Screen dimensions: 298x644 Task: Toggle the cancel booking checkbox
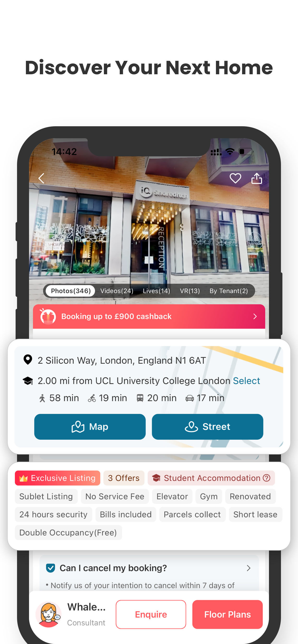[51, 568]
